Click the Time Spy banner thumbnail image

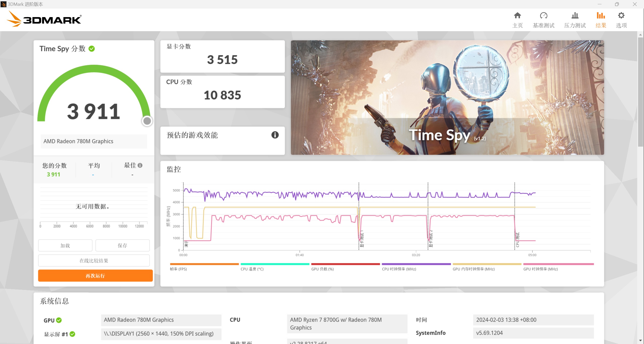[x=447, y=98]
